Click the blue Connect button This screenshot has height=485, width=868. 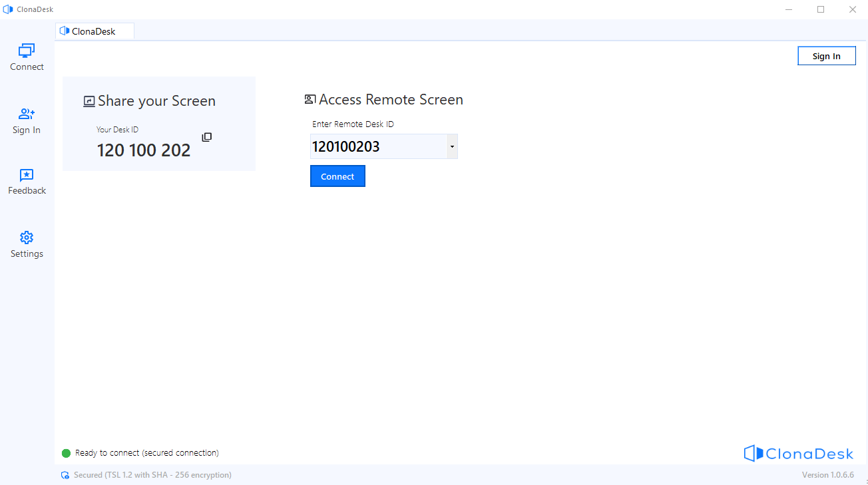[x=337, y=176]
